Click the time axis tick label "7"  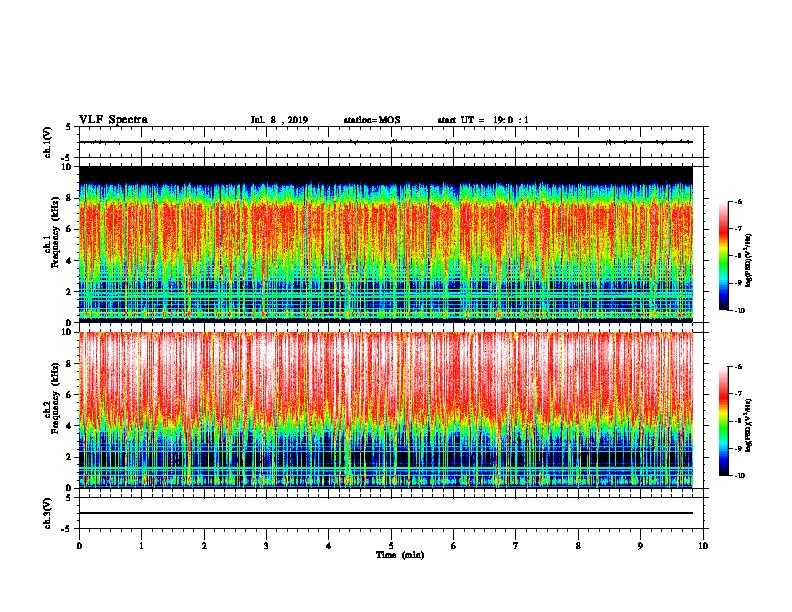coord(516,546)
